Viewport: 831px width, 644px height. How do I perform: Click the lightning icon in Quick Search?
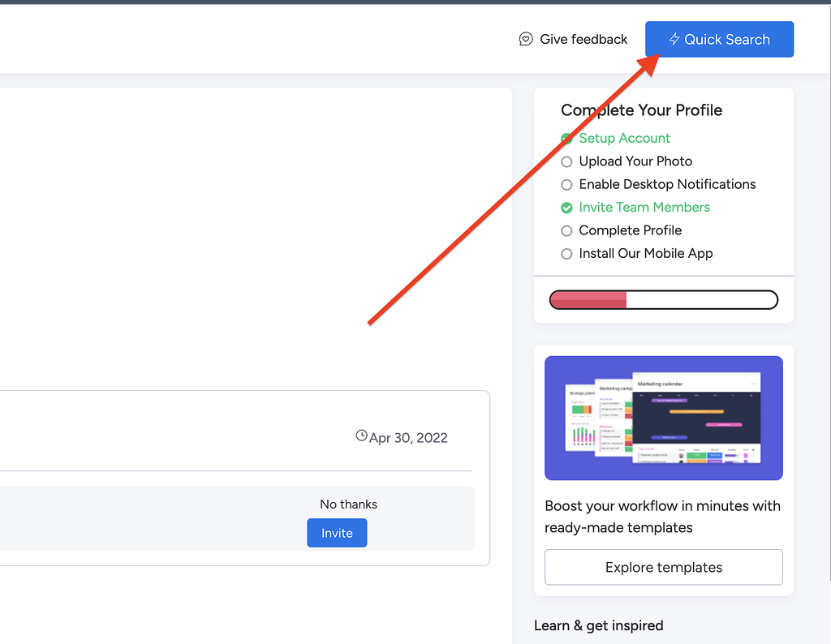[674, 39]
